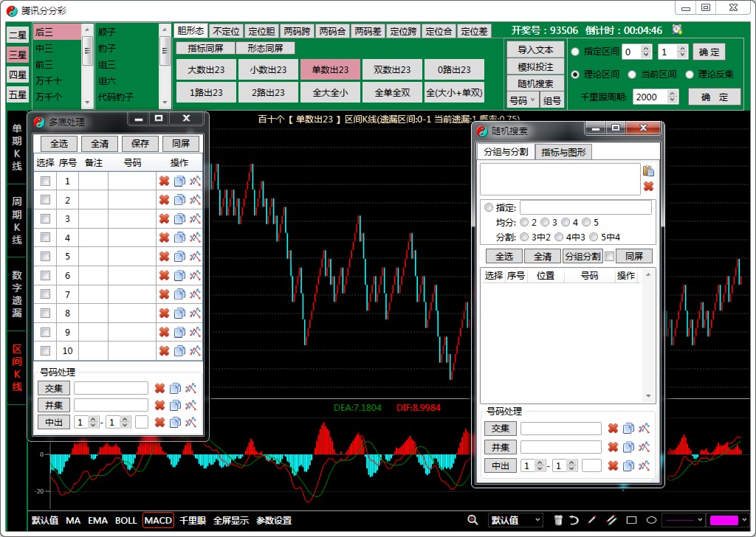Click the chart icon beside 交集 in 多底处理

pyautogui.click(x=191, y=388)
